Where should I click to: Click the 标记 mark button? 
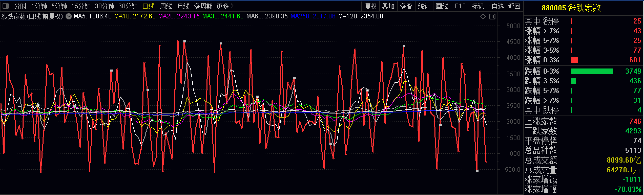[478, 6]
